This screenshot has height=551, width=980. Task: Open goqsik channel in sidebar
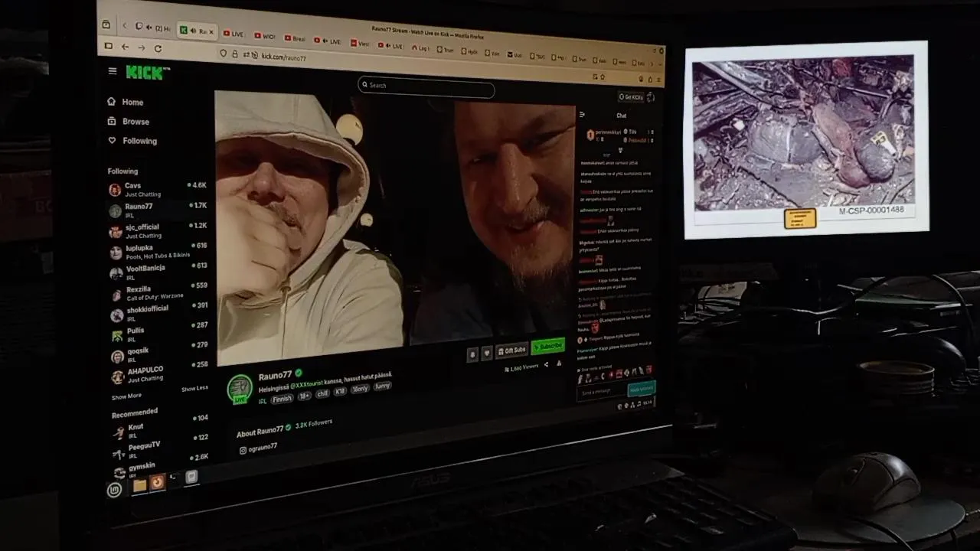point(158,355)
